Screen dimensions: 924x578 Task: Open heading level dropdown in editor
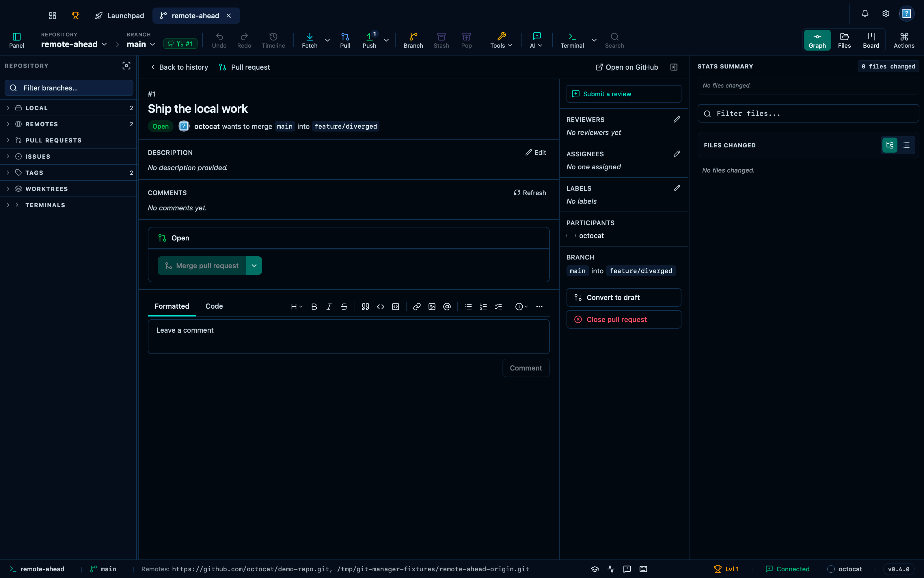coord(296,307)
